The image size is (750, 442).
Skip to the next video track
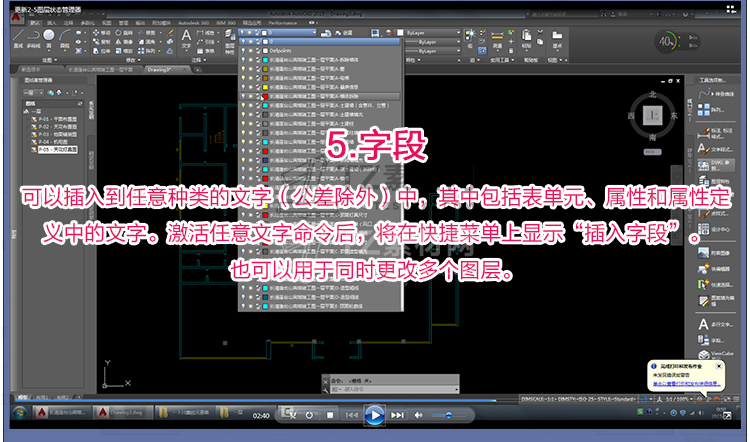(x=397, y=415)
